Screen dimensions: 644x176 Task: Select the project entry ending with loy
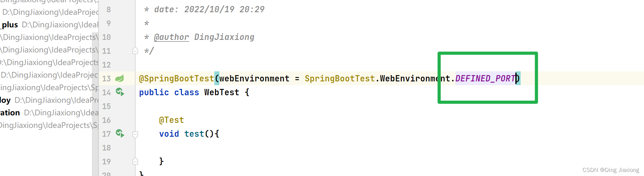click(49, 100)
